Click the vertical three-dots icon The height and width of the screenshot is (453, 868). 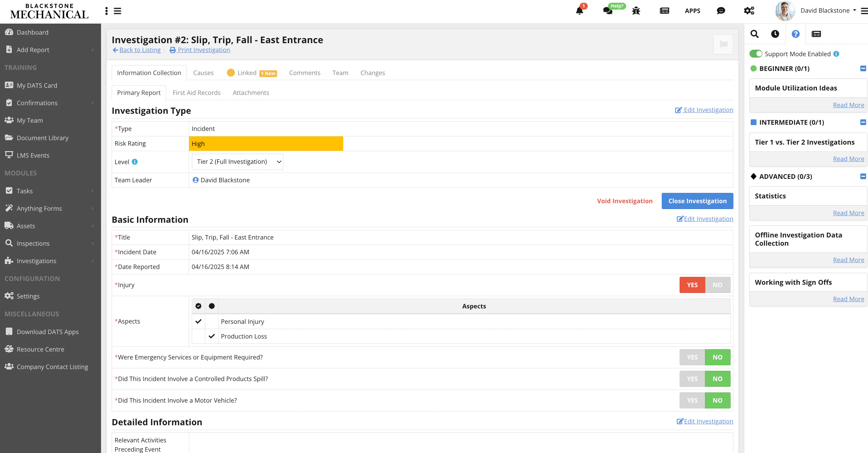click(107, 11)
